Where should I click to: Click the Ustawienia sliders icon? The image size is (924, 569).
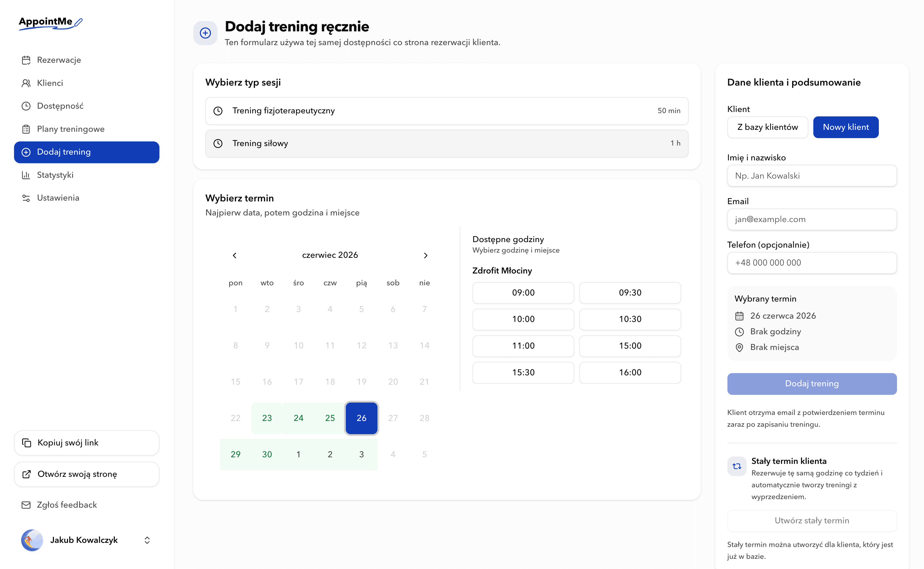(x=26, y=198)
